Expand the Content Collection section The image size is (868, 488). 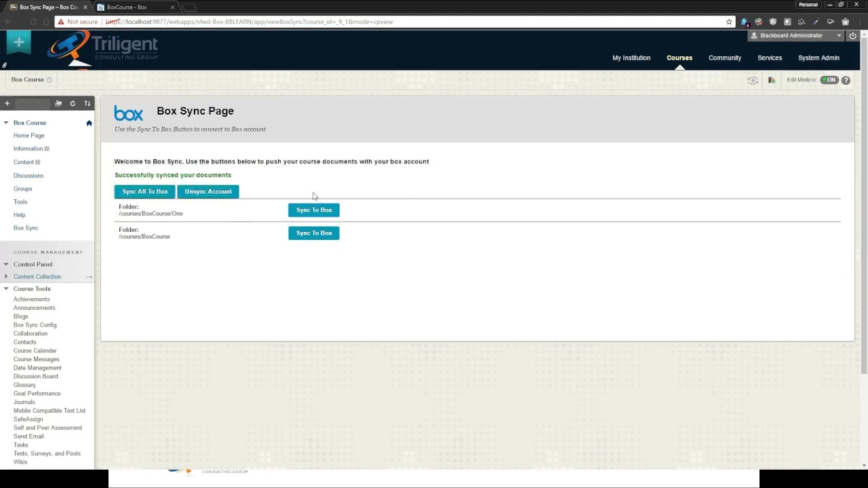(x=6, y=277)
